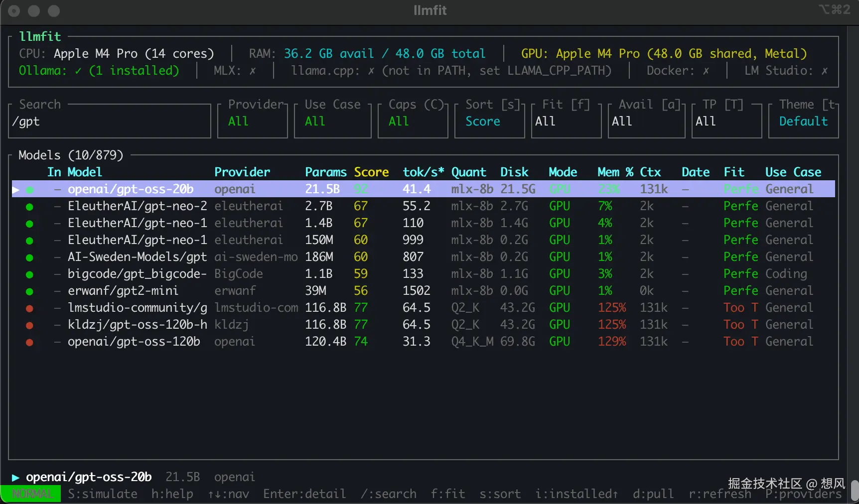Click the Coding use case cell
Viewport: 859px width, 504px height.
[x=786, y=274]
